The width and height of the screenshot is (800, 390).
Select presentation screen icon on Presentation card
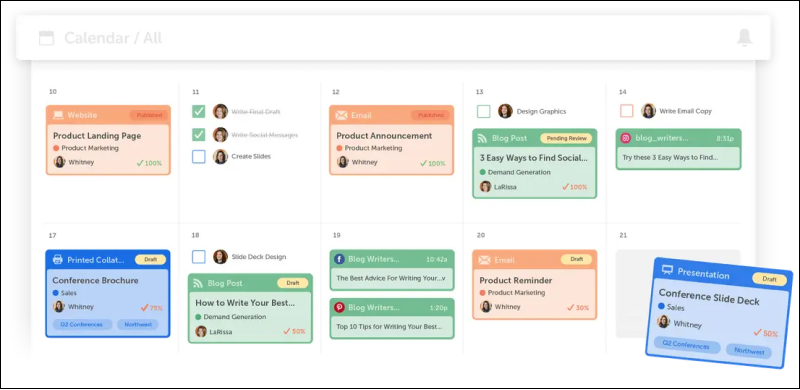coord(667,270)
